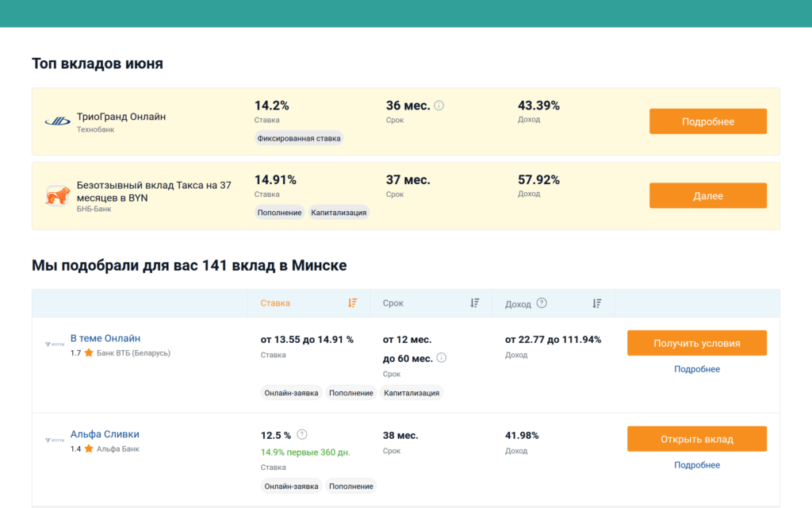Open the В теме Онлайн deposit link

pyautogui.click(x=105, y=338)
